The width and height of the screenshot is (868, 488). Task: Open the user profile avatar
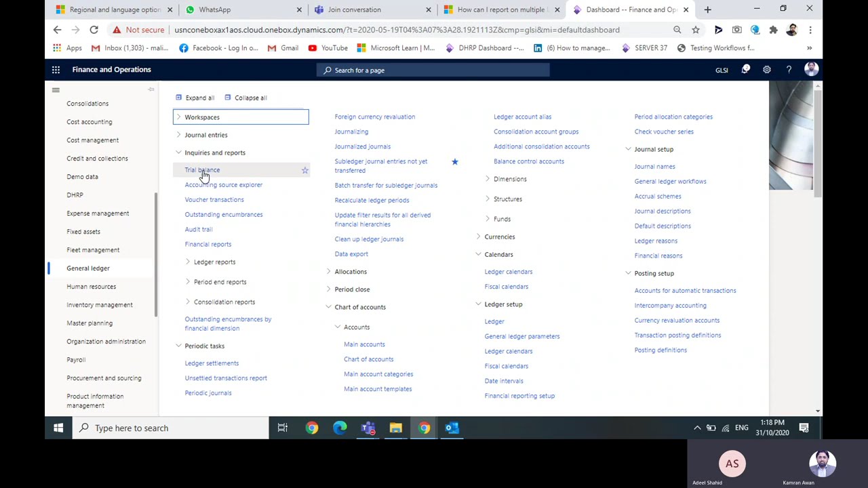click(811, 69)
